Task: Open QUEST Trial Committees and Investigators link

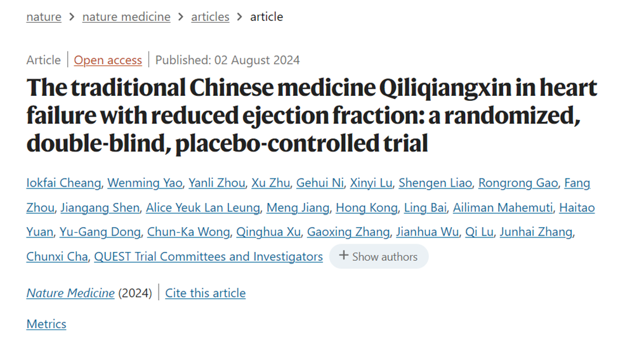Action: click(208, 256)
